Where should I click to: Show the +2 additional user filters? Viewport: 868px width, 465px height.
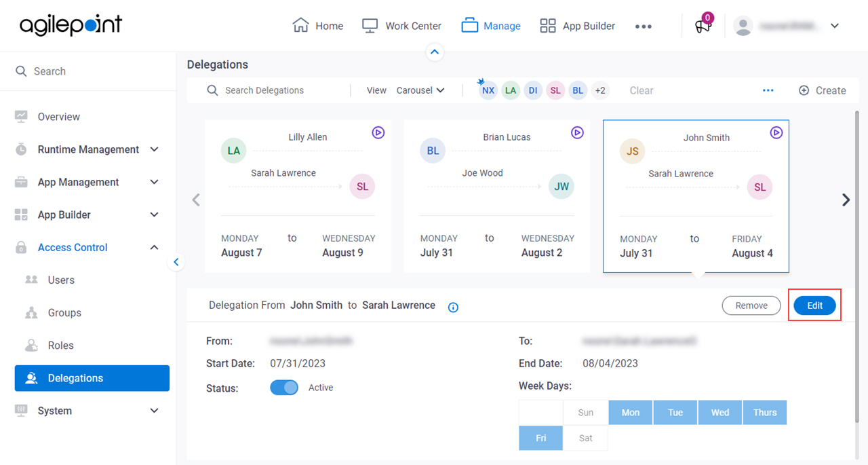(600, 90)
